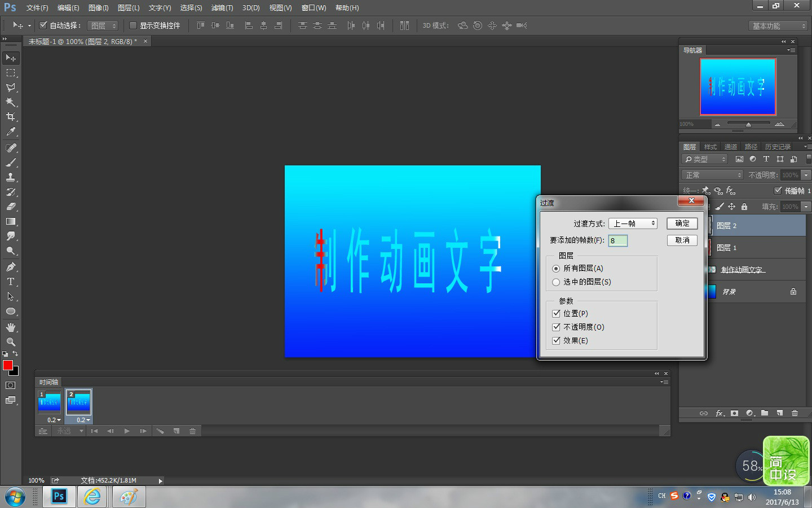The image size is (812, 508).
Task: Add layer style via fx icon
Action: coord(720,413)
